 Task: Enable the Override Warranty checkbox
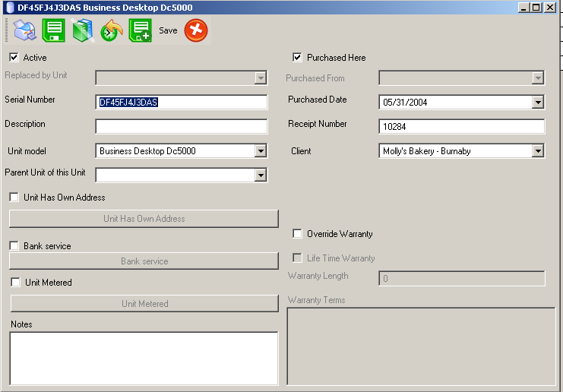[297, 234]
